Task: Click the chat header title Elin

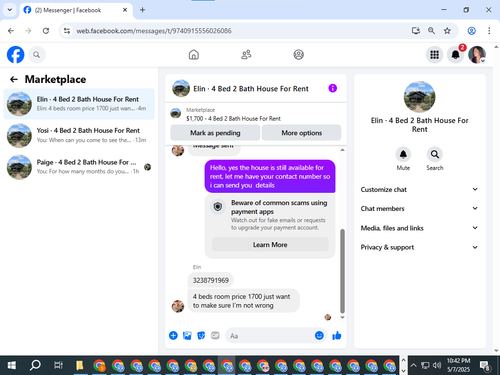Action: tap(251, 89)
